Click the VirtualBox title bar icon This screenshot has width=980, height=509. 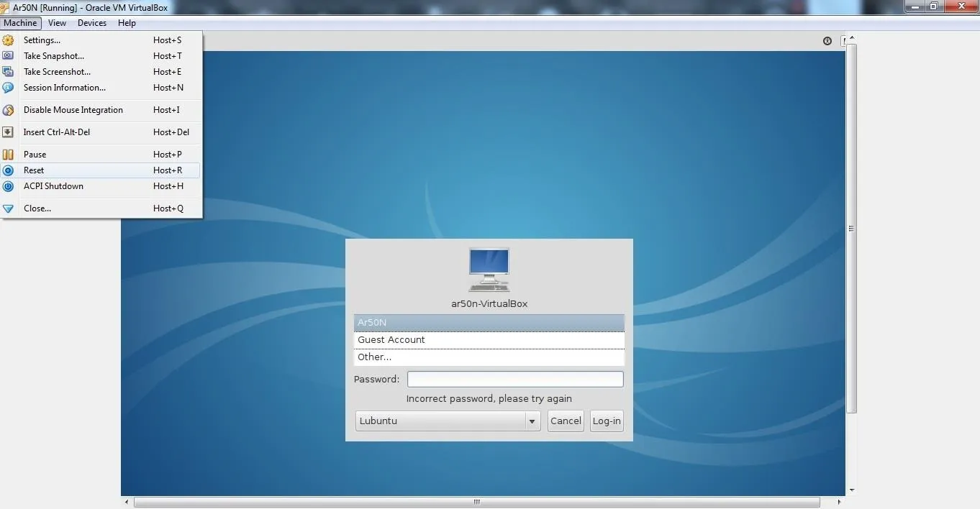pos(6,7)
